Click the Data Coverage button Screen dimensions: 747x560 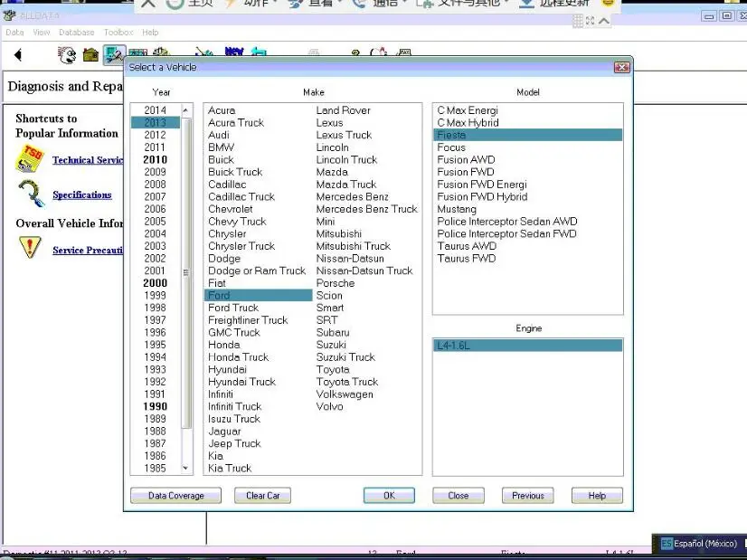coord(175,495)
